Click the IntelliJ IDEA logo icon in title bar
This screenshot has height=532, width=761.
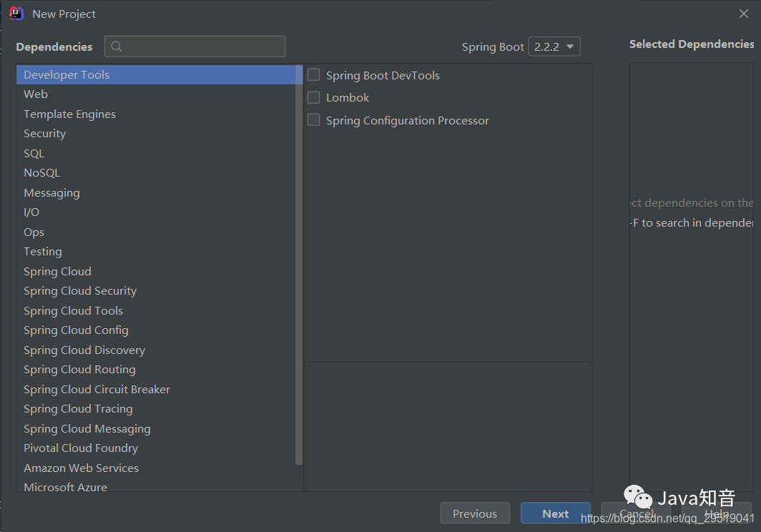pos(16,14)
